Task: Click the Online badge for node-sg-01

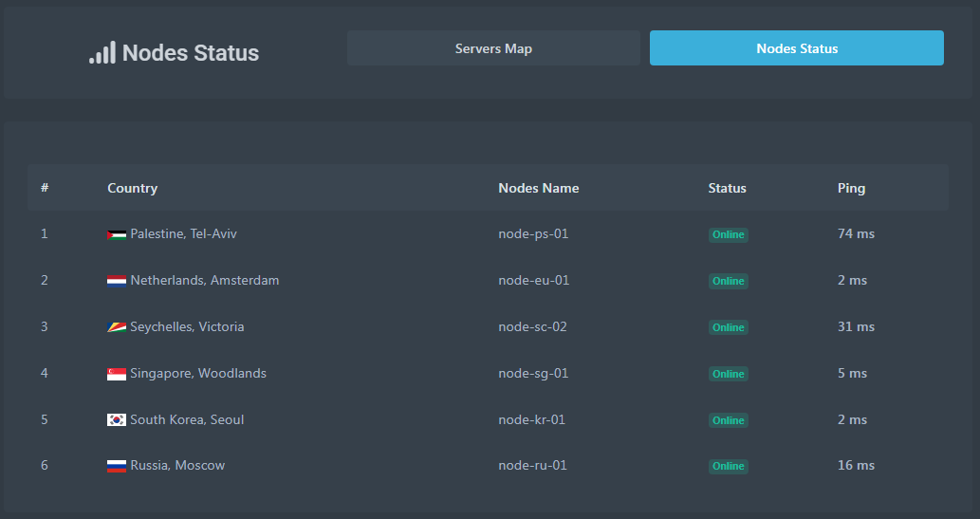Action: (x=729, y=374)
